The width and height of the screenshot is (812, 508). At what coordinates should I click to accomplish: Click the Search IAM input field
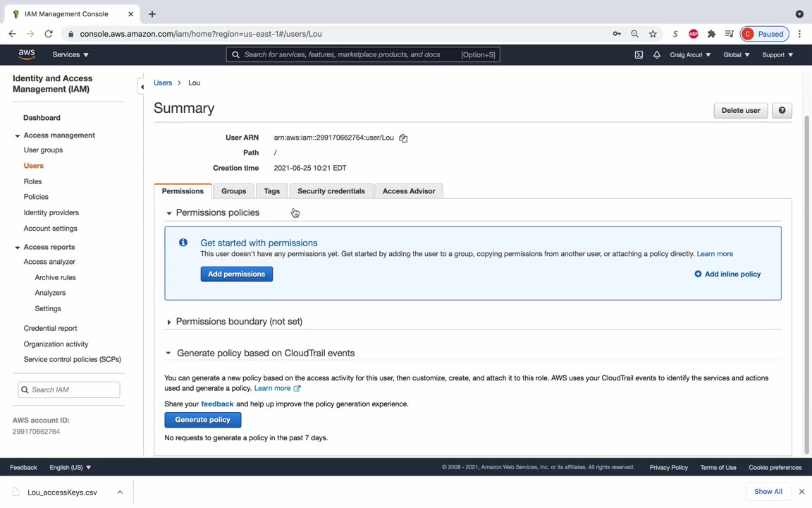pos(69,389)
